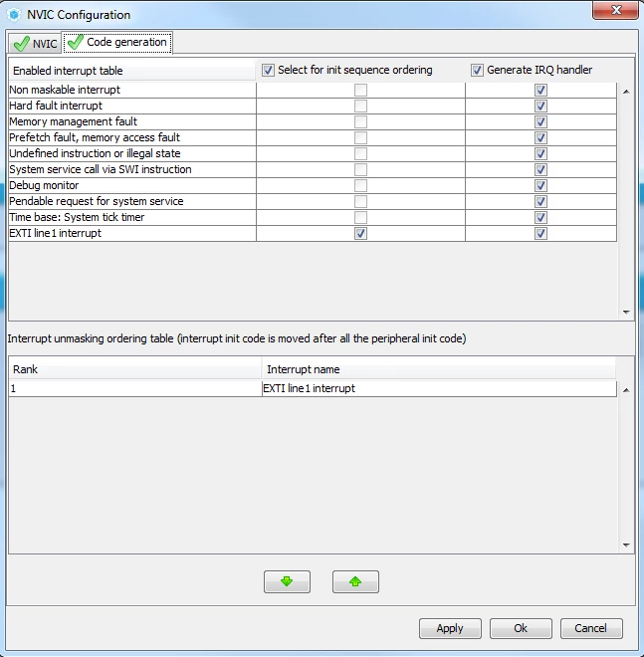
Task: Click the Apply button
Action: (x=450, y=628)
